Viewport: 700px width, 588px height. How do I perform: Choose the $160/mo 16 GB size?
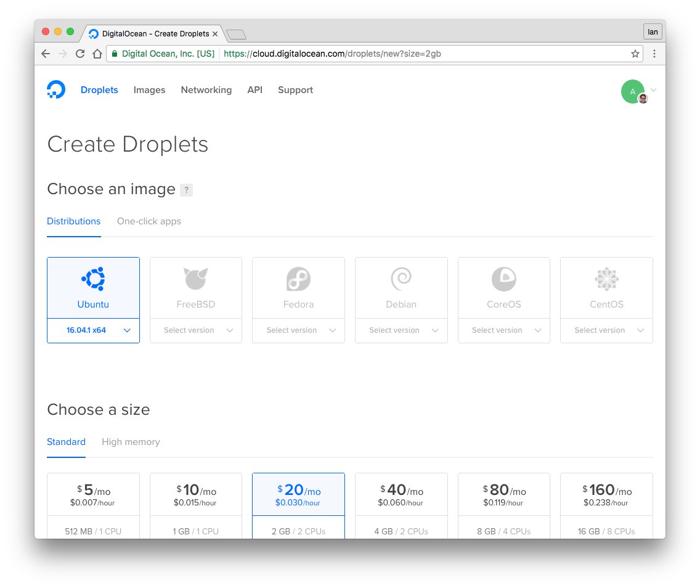pyautogui.click(x=607, y=505)
